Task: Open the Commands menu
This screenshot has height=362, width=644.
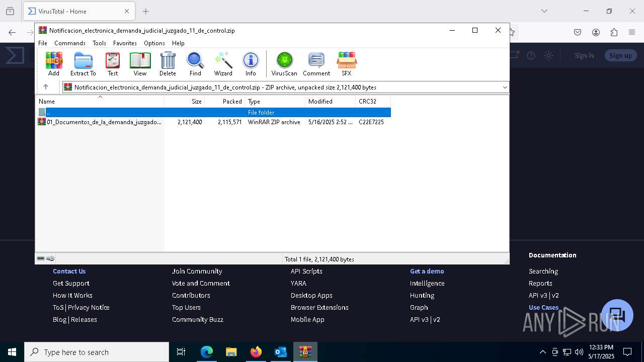Action: pyautogui.click(x=70, y=43)
